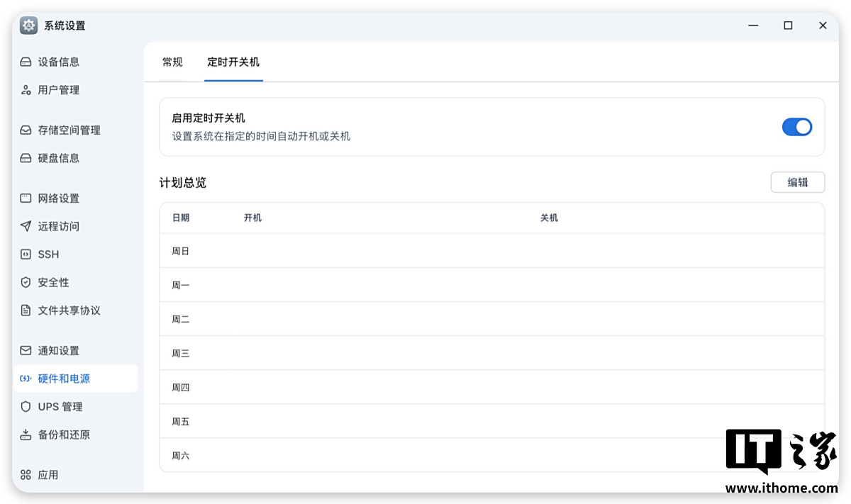Select the 周三 schedule row
The height and width of the screenshot is (504, 851).
[x=491, y=353]
